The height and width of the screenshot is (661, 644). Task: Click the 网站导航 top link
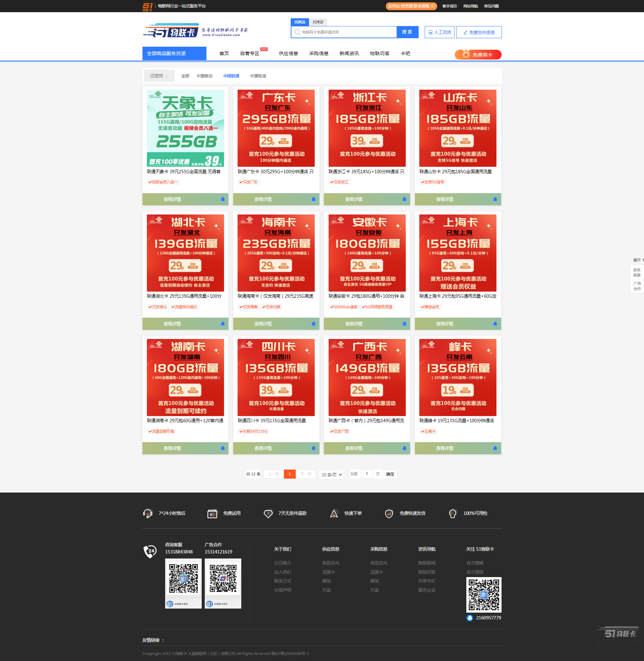click(x=471, y=6)
